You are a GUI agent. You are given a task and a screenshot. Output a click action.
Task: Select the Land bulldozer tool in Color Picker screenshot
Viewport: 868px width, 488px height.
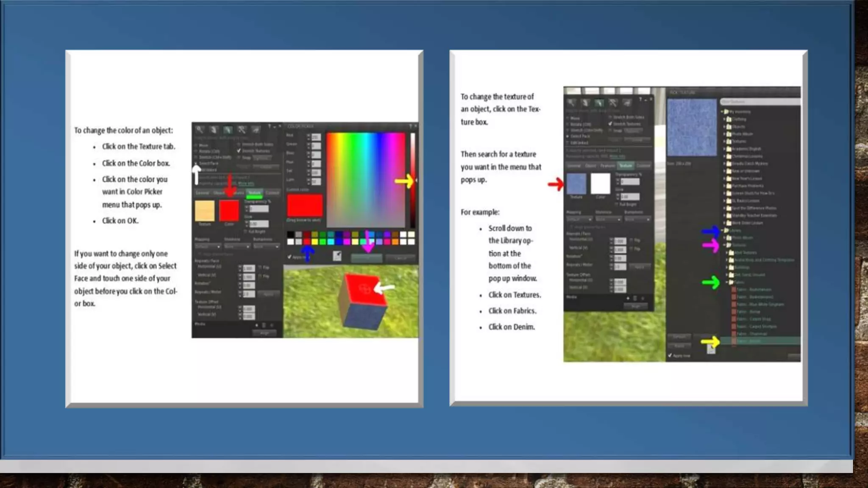click(256, 130)
